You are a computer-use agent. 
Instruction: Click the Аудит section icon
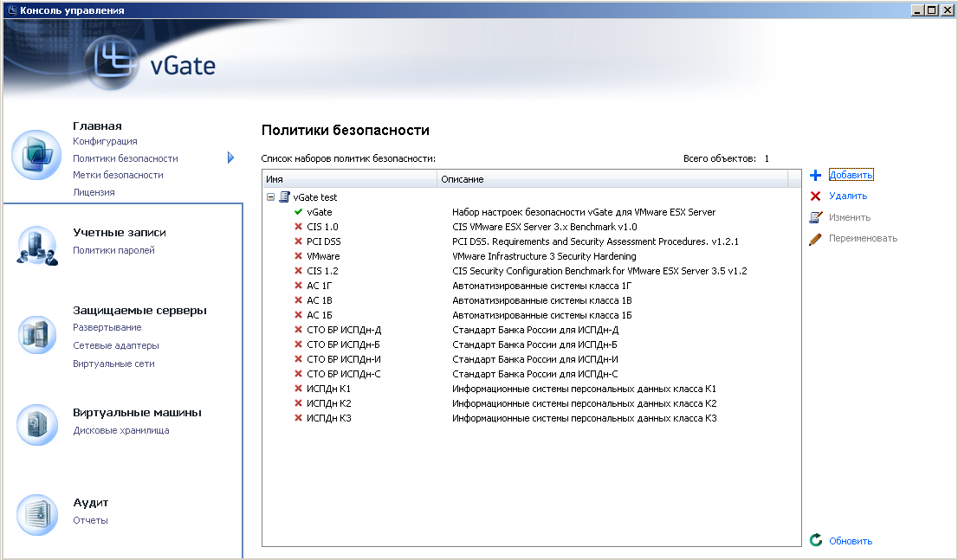[x=36, y=515]
